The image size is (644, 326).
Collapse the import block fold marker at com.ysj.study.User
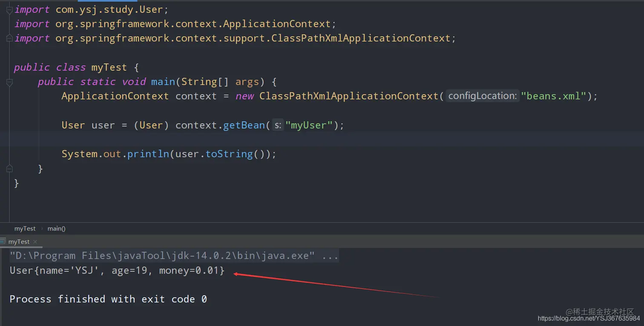click(x=9, y=10)
